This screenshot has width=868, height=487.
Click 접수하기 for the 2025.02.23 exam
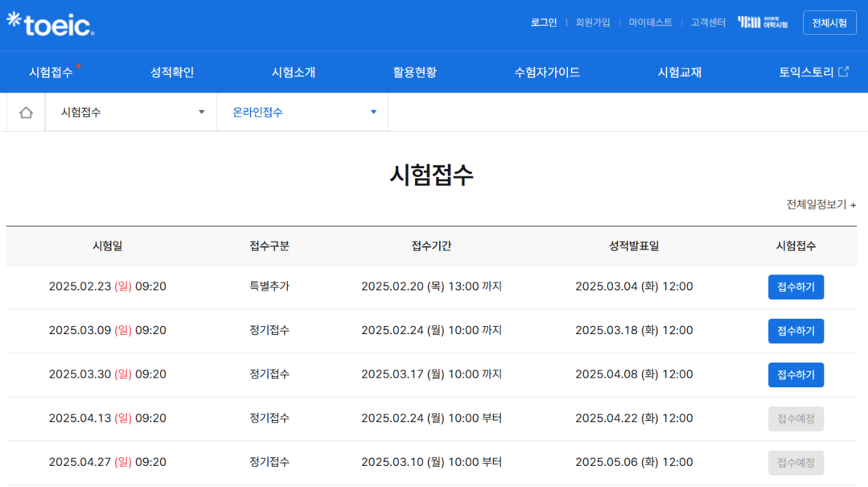point(796,287)
